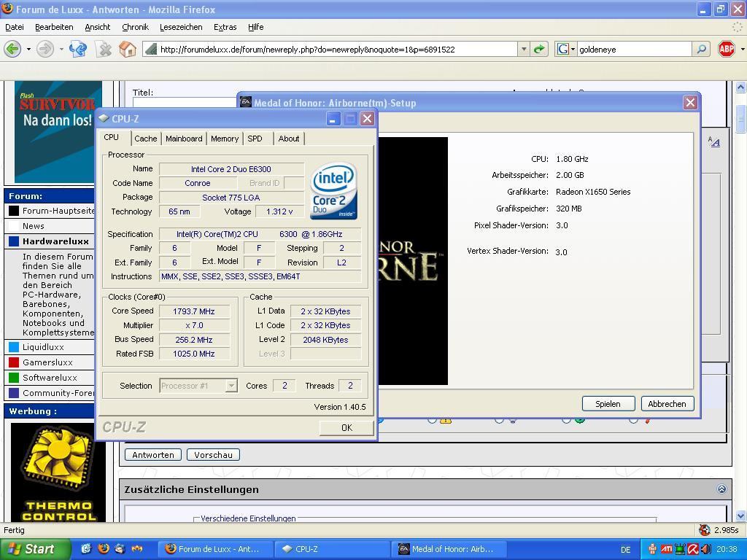The image size is (747, 560).
Task: Click the goldeneye search field
Action: 634,49
